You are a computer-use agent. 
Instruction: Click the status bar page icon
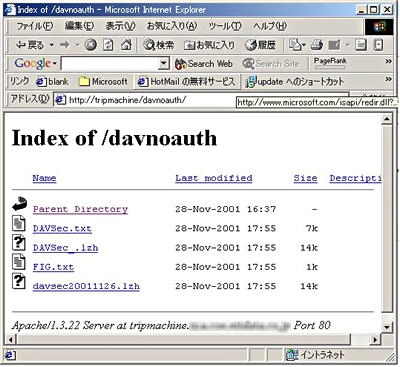click(10, 355)
